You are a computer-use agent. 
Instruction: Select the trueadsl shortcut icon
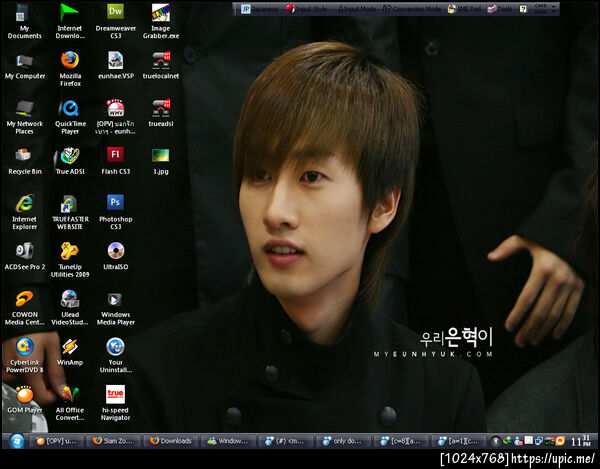[161, 114]
